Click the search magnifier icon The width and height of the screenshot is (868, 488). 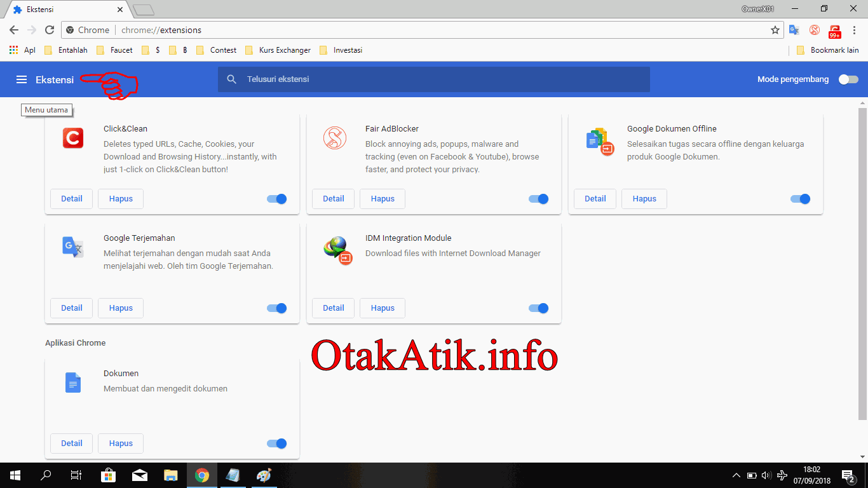click(x=232, y=79)
